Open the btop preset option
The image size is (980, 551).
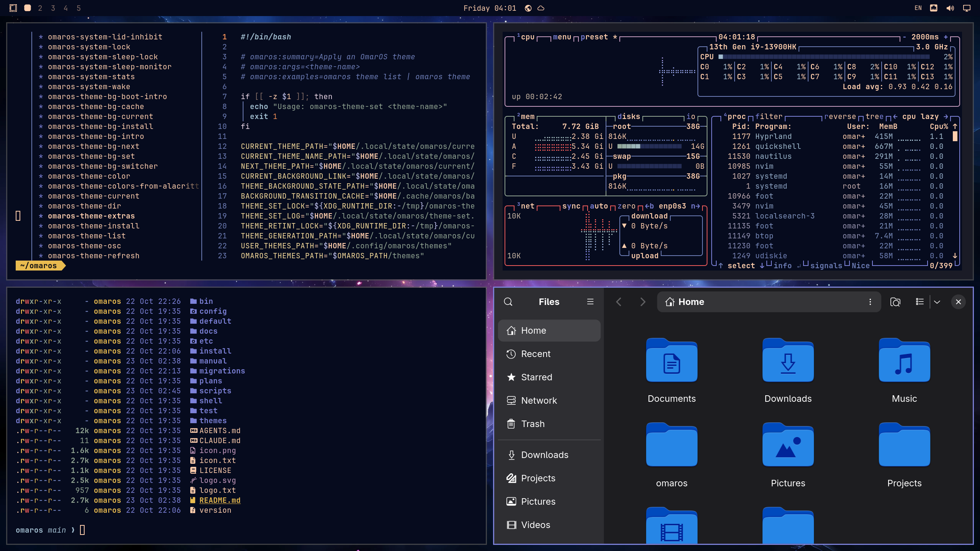599,37
